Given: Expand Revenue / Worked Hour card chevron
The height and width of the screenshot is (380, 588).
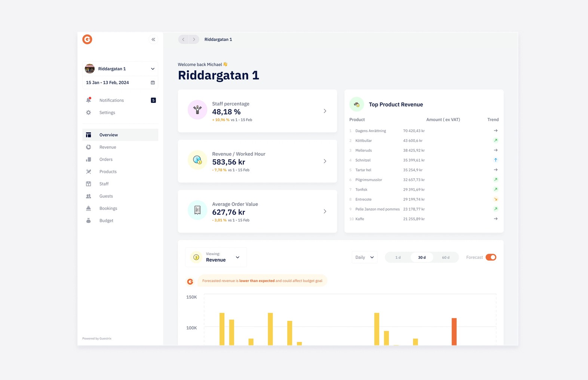Looking at the screenshot, I should pos(325,161).
